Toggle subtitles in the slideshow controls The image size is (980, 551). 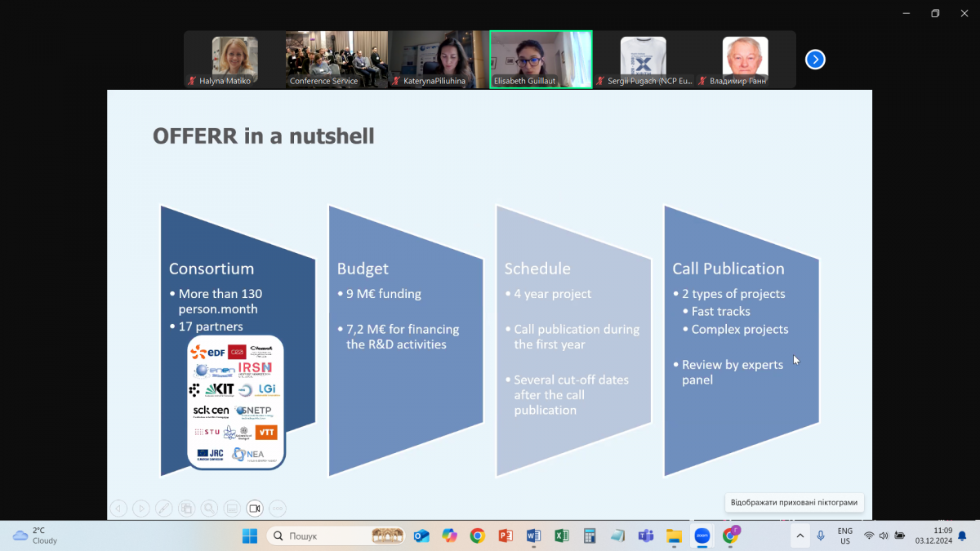pos(232,508)
